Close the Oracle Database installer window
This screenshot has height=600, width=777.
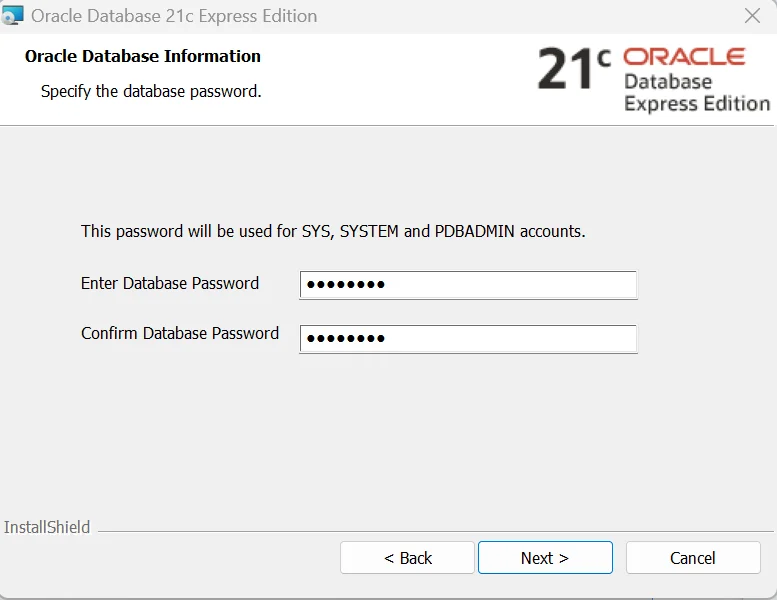pos(752,16)
